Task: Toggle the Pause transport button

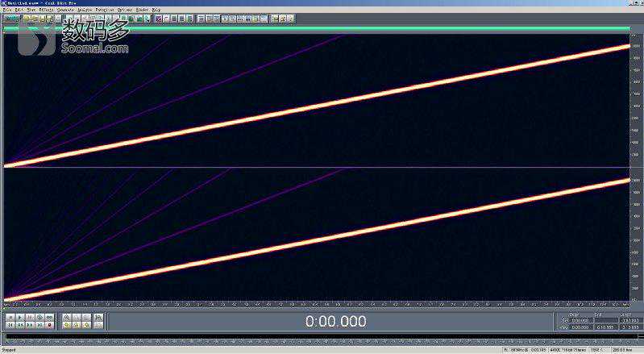Action: pos(30,317)
